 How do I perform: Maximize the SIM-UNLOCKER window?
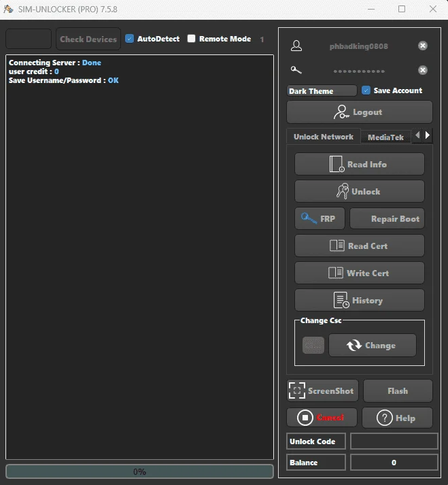pos(402,9)
